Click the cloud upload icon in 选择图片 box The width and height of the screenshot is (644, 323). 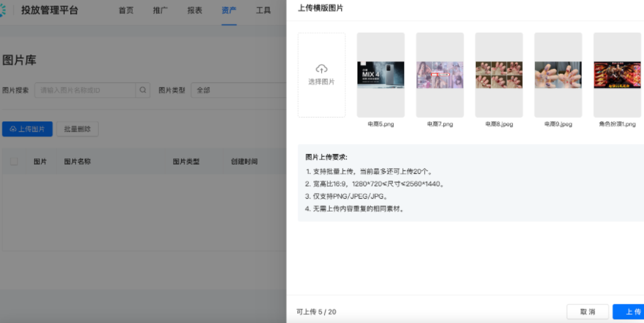(321, 69)
